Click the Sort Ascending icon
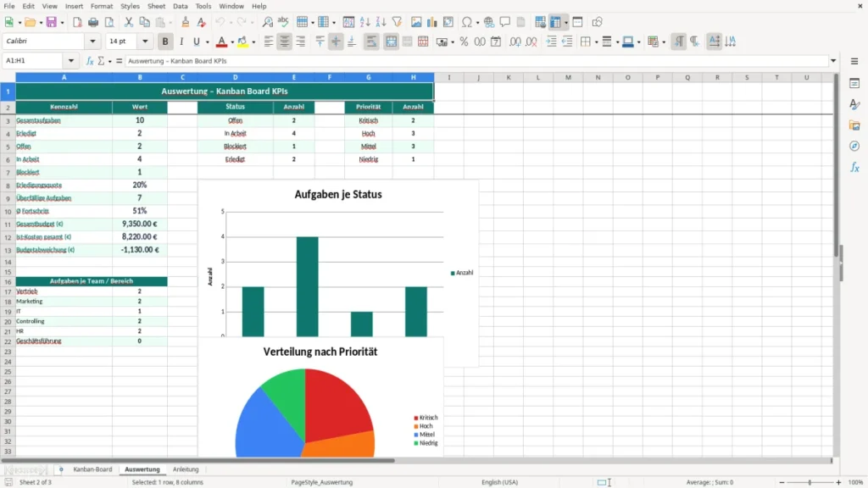868x488 pixels. (364, 22)
